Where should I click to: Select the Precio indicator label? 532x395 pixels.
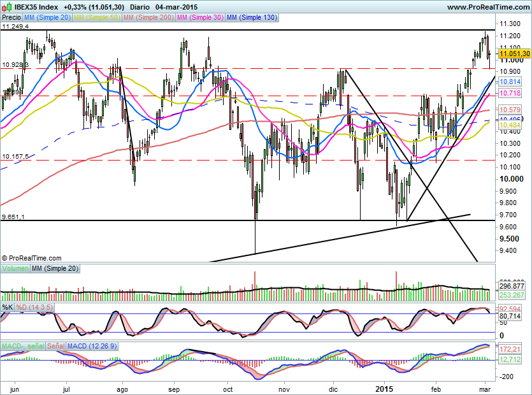(x=11, y=17)
